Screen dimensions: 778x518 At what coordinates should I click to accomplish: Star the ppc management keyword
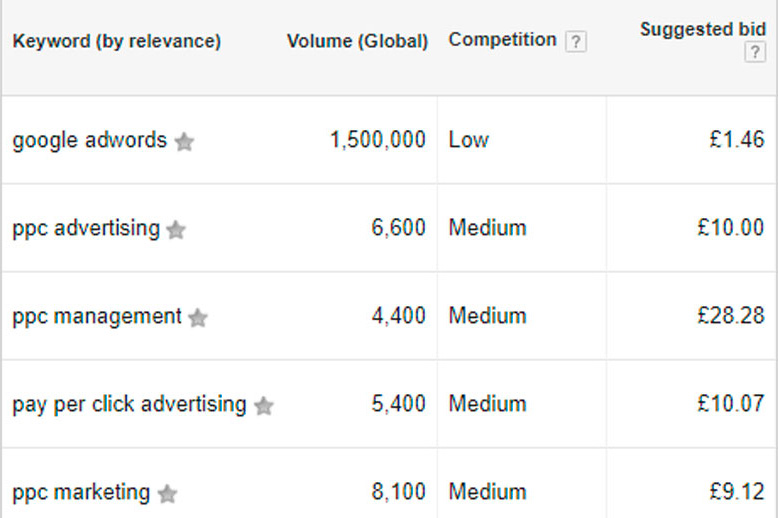coord(198,318)
